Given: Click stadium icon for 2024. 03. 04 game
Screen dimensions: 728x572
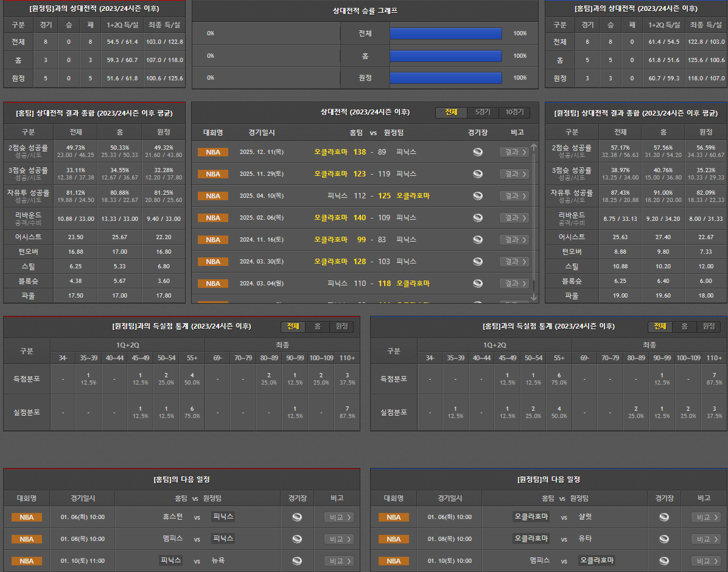Looking at the screenshot, I should [478, 284].
